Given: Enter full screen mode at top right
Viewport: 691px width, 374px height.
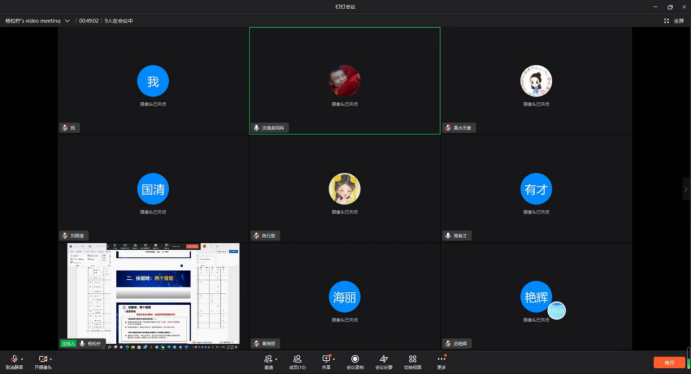Looking at the screenshot, I should coord(674,21).
